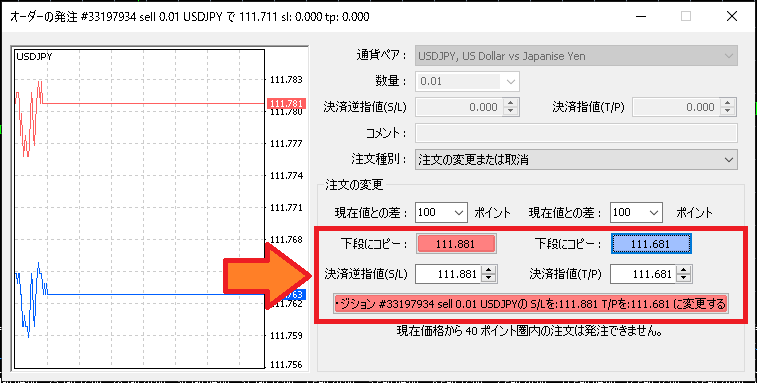
Task: Click the コメント text field
Action: [576, 133]
